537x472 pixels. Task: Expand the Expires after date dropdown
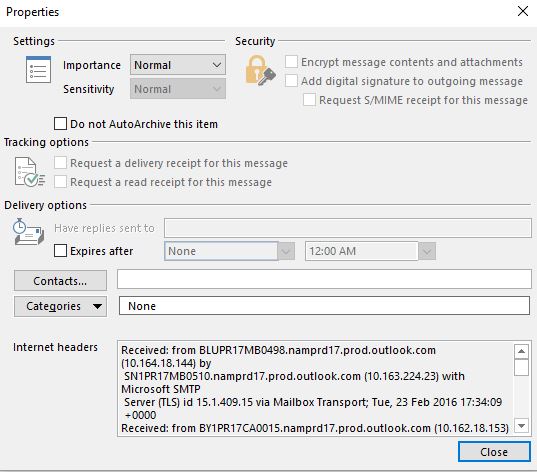(x=286, y=251)
